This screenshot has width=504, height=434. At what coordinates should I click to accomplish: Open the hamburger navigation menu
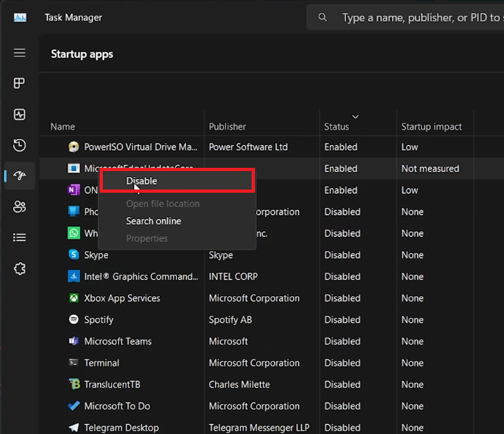[x=20, y=52]
